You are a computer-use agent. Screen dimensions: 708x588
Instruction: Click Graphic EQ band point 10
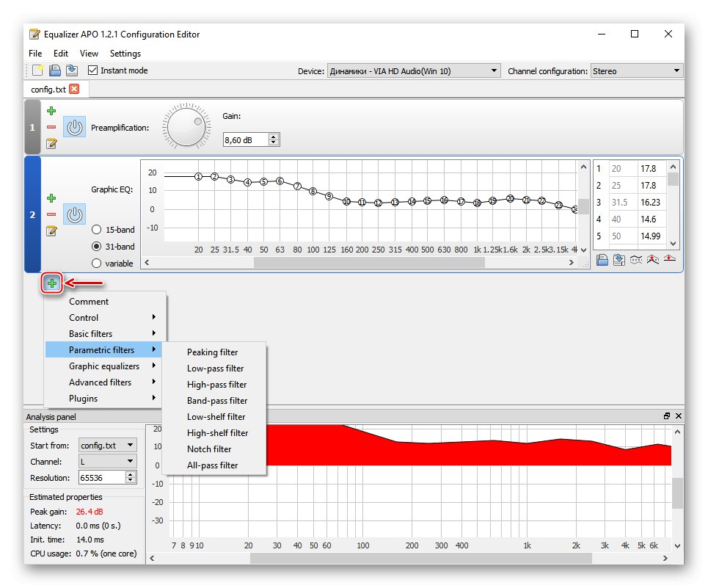point(346,201)
